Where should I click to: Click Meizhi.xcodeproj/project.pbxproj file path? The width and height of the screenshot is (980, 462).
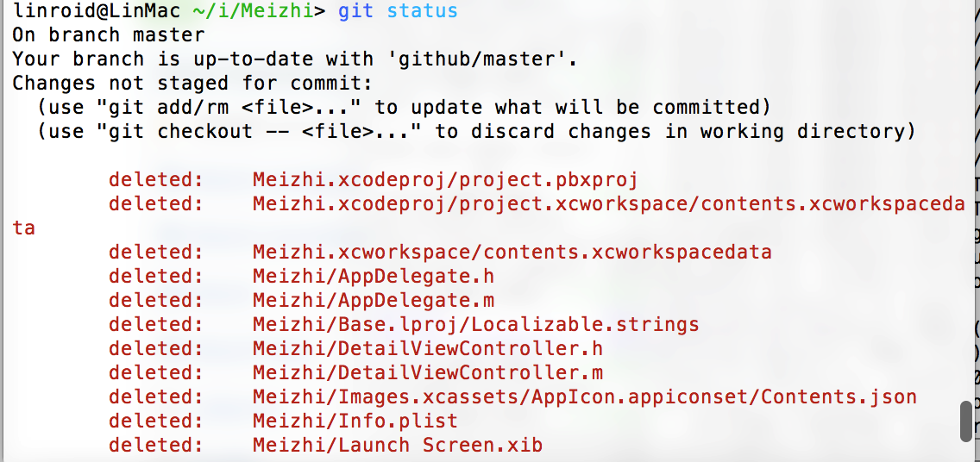coord(445,180)
